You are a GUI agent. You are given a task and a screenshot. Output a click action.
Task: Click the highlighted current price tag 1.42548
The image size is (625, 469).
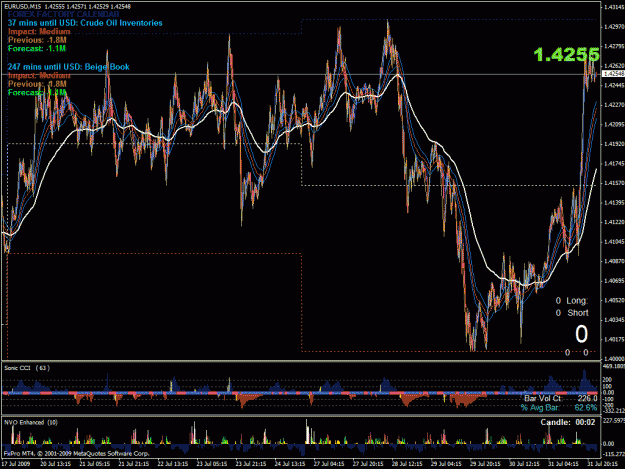click(613, 74)
